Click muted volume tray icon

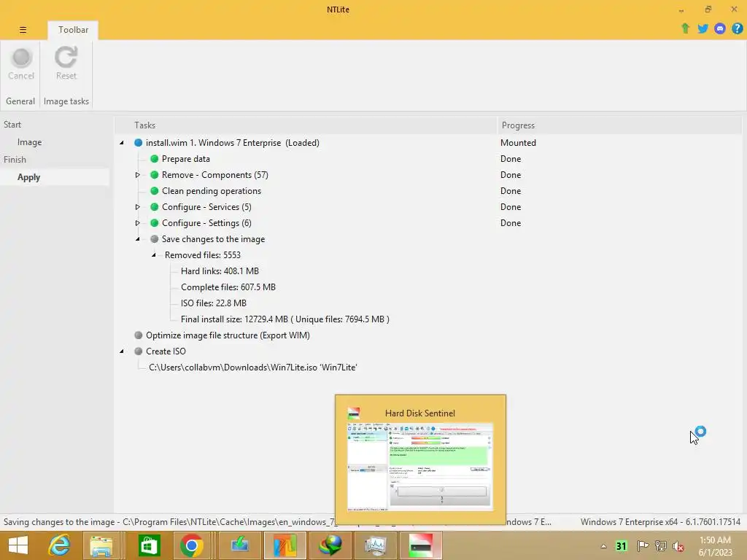[x=678, y=547]
